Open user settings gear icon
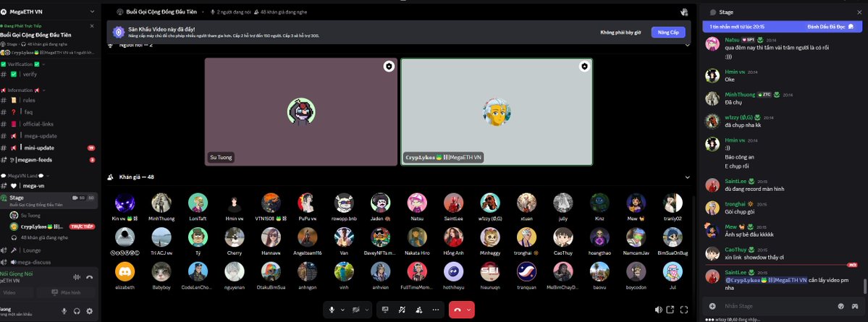This screenshot has height=322, width=868. (89, 311)
